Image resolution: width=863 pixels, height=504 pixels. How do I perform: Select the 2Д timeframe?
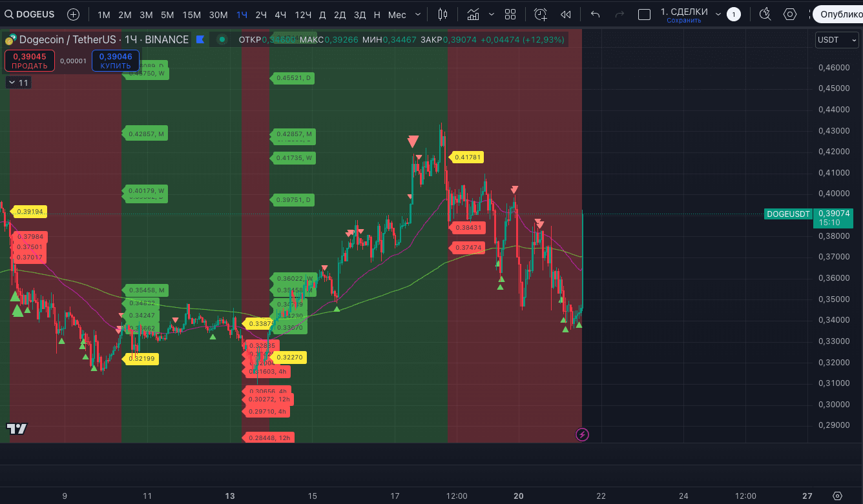[x=340, y=14]
